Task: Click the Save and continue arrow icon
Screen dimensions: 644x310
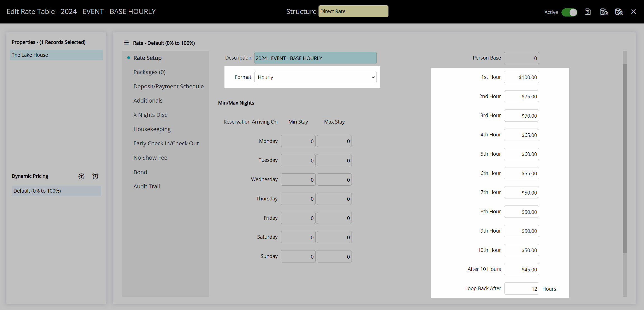Action: 604,12
